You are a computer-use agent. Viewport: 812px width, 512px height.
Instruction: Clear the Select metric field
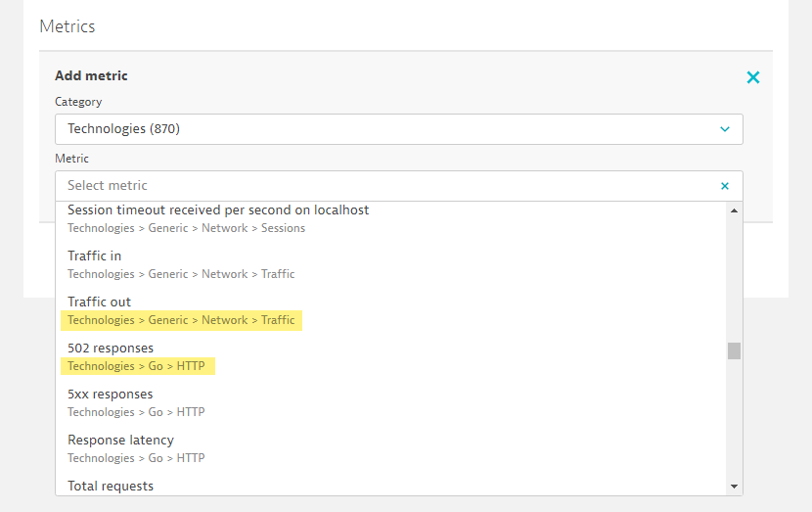[725, 186]
